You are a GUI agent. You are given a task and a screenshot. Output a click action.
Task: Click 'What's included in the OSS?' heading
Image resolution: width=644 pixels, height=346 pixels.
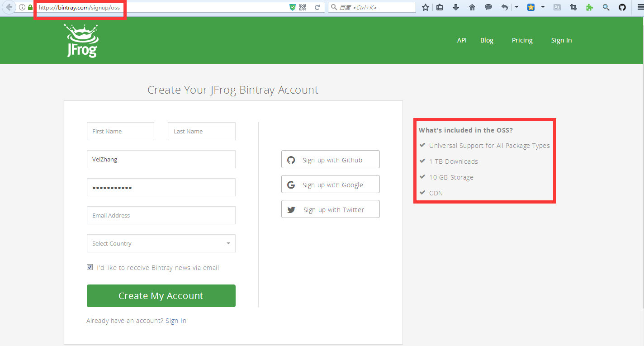pos(466,130)
